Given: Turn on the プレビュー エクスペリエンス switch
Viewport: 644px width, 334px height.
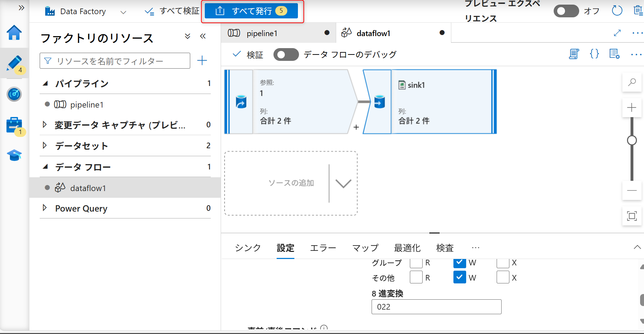Looking at the screenshot, I should click(566, 11).
